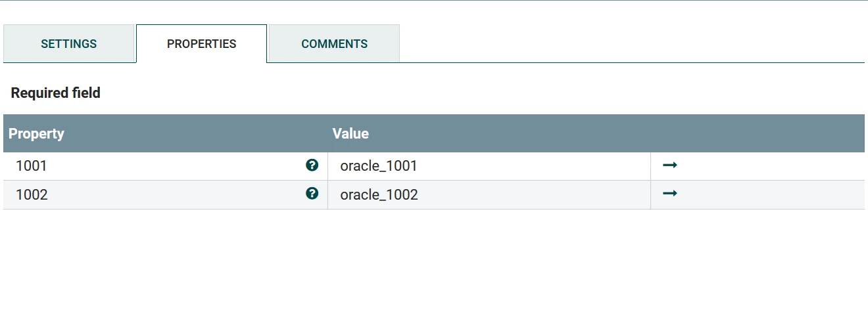Open help tooltip for property 1001

click(312, 165)
